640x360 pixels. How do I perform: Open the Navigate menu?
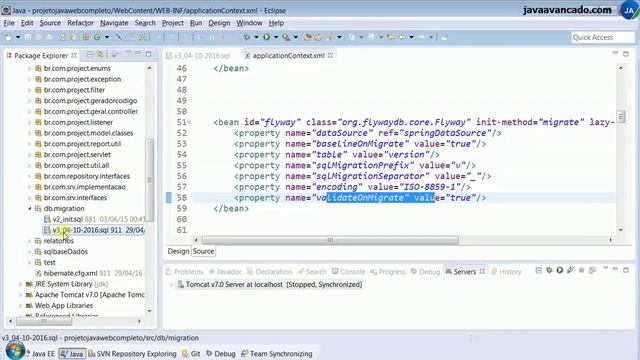coord(114,23)
